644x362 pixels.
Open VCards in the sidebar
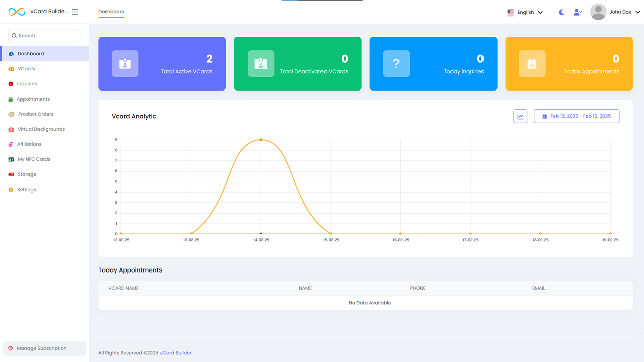pyautogui.click(x=26, y=69)
